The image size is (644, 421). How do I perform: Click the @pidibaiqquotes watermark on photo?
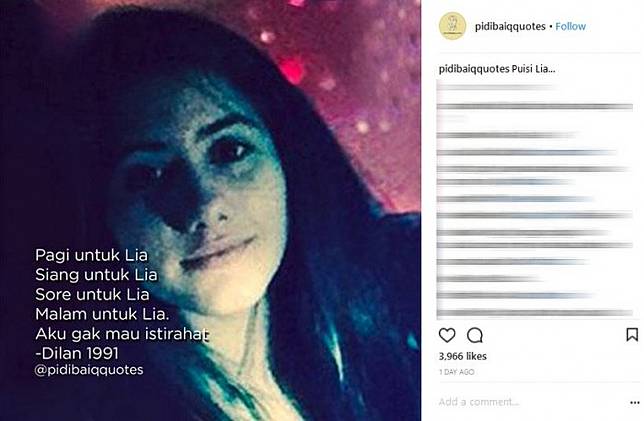89,370
